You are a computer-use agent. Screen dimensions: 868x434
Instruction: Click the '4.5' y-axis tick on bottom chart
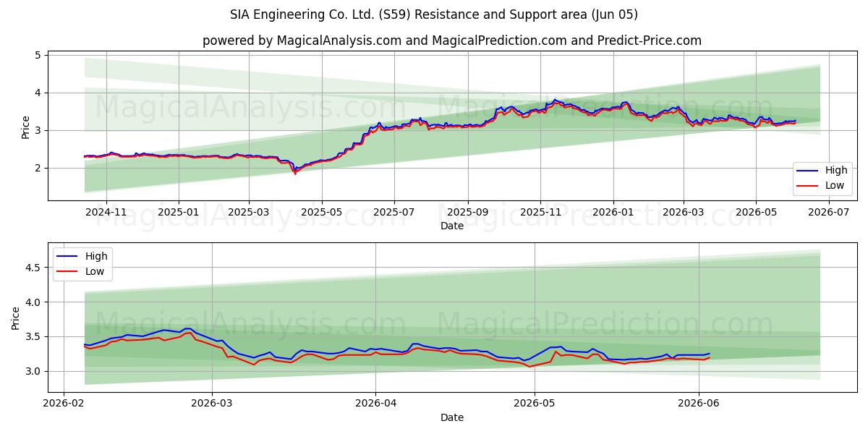35,268
